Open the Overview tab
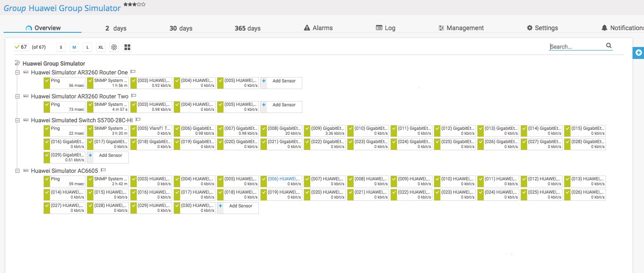The width and height of the screenshot is (644, 273). pyautogui.click(x=43, y=28)
